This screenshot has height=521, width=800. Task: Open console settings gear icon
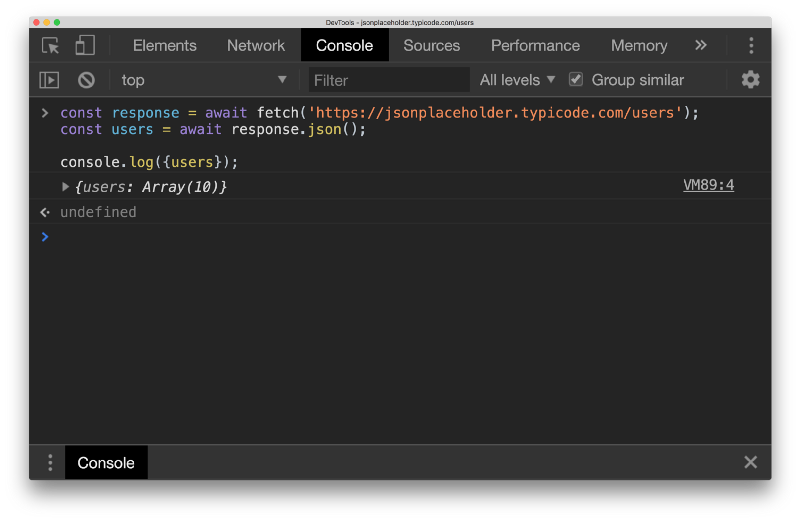(750, 80)
